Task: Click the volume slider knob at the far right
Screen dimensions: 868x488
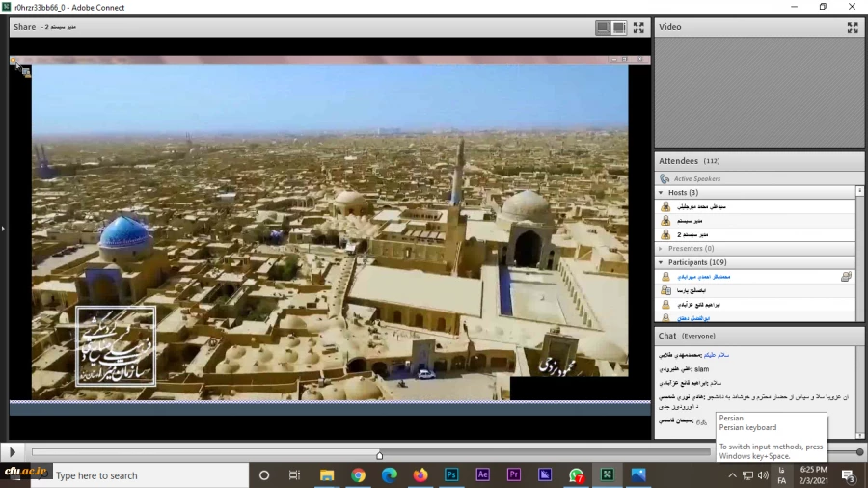Action: (859, 452)
